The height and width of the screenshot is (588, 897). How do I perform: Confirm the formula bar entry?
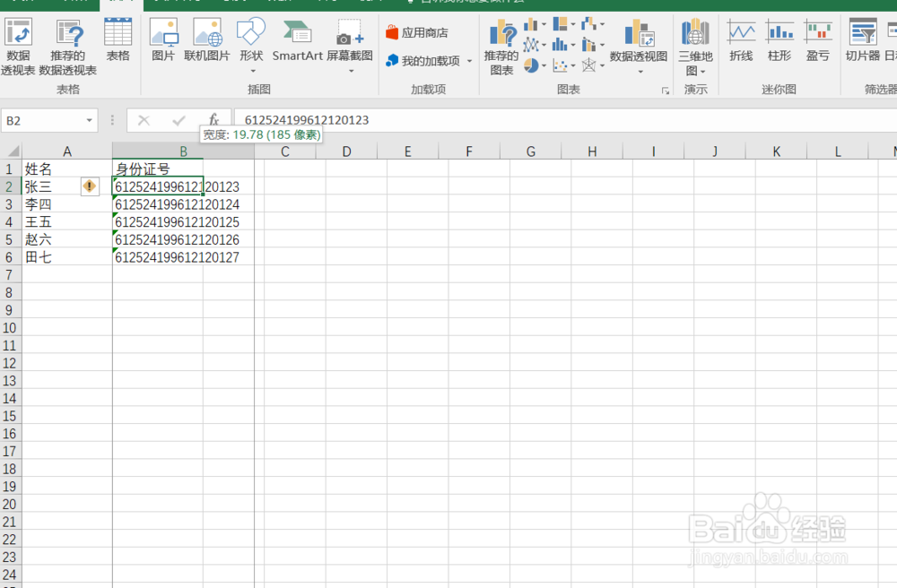[x=179, y=121]
